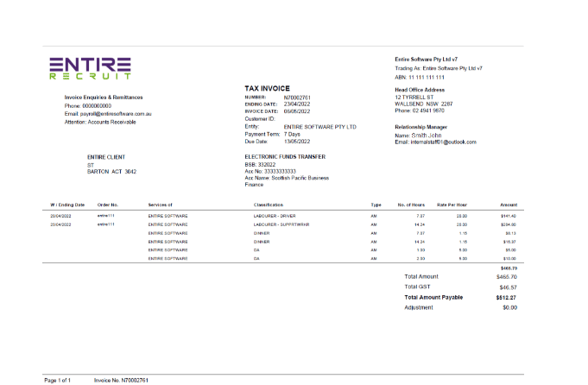Image resolution: width=588 pixels, height=385 pixels.
Task: Select the TAX INVOICE heading
Action: [x=267, y=88]
